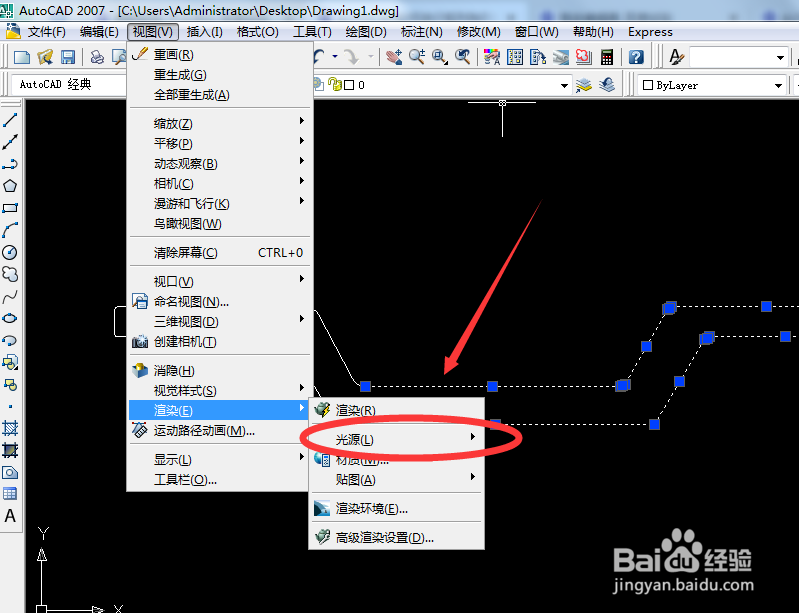The height and width of the screenshot is (613, 799).
Task: Select the Line draw tool
Action: (x=10, y=120)
